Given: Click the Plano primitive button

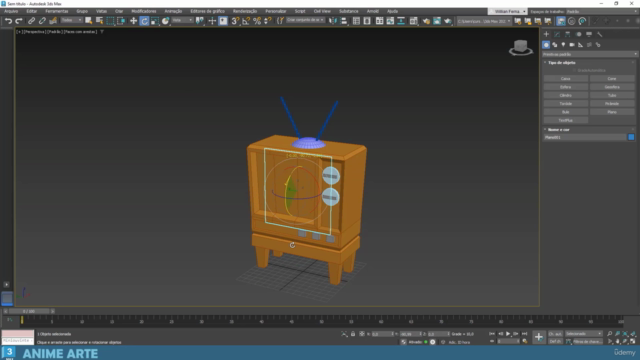Looking at the screenshot, I should [612, 112].
